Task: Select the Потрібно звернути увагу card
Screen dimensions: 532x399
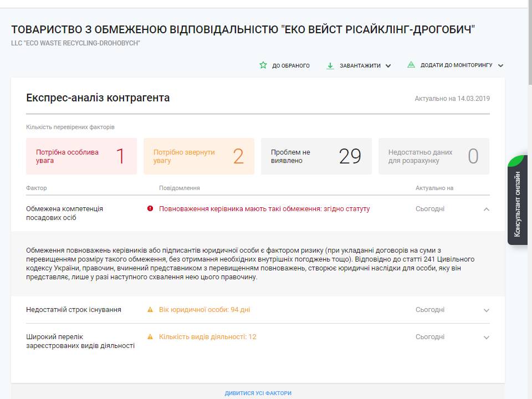Action: [x=199, y=156]
